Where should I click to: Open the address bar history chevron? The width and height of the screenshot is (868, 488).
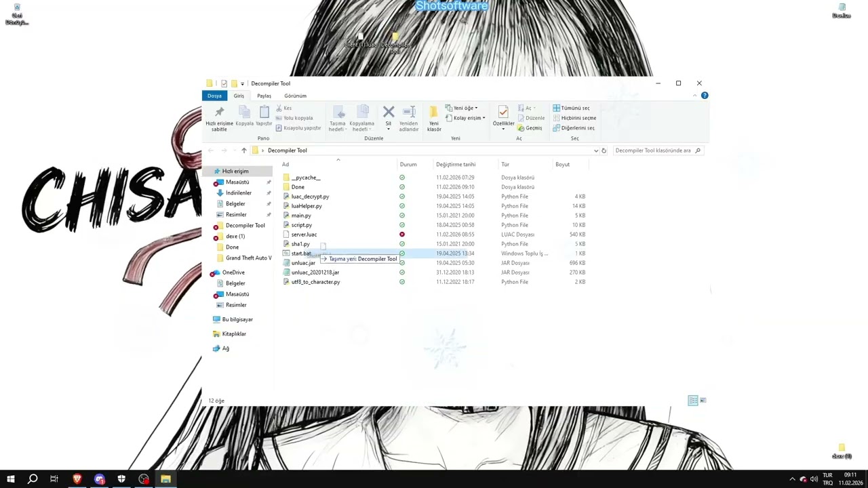click(x=595, y=150)
